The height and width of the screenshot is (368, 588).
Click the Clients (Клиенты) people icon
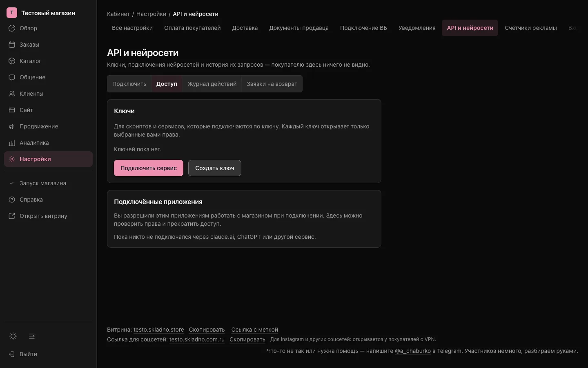12,94
